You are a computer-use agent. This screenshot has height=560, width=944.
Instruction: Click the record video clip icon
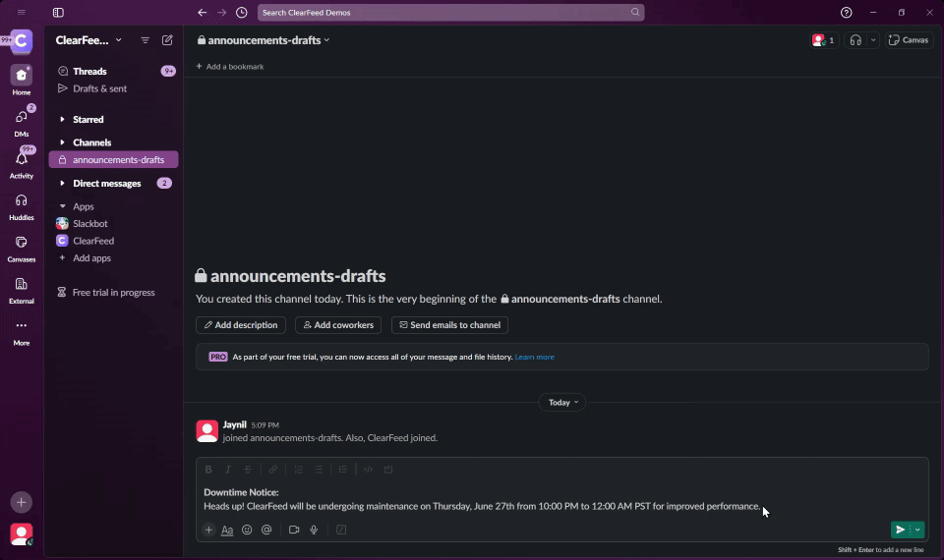click(294, 530)
